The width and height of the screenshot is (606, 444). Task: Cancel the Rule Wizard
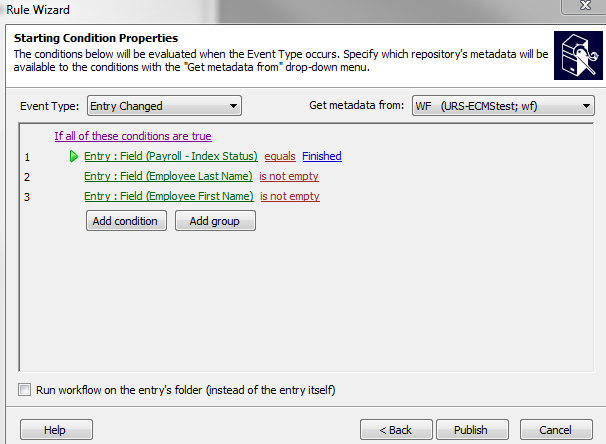[556, 430]
